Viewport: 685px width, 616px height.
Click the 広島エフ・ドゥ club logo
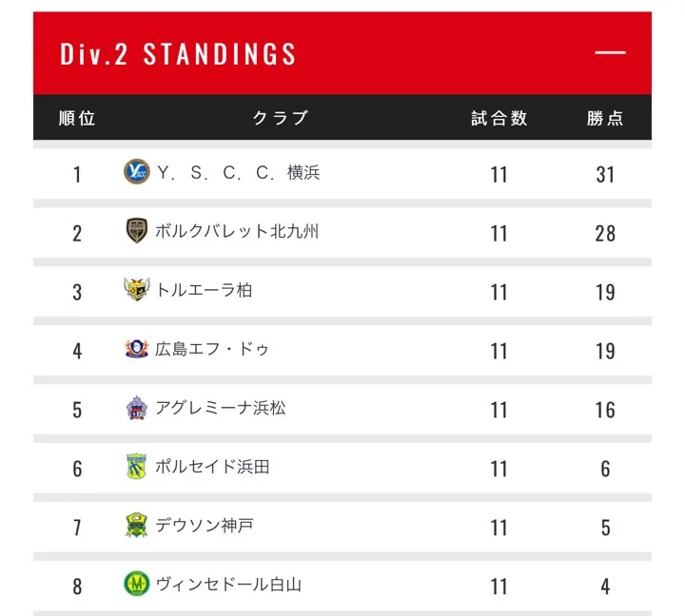pos(137,349)
